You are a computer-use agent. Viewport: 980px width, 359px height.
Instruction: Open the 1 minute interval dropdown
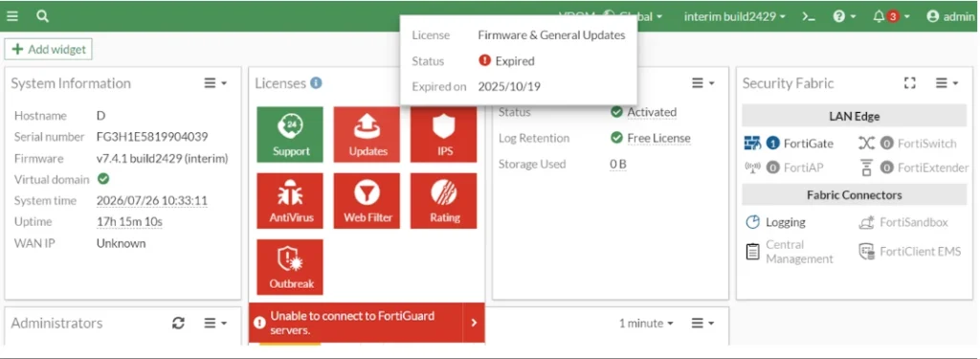[x=646, y=324]
